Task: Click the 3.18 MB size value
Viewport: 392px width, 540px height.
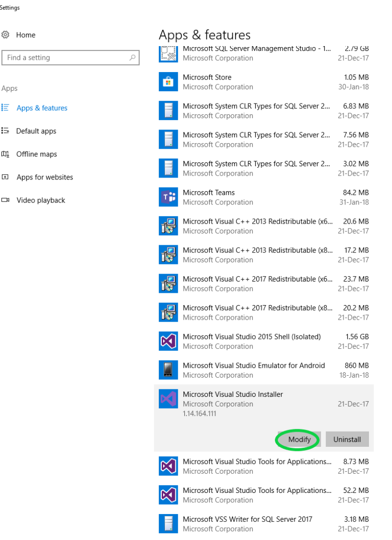Action: pos(357,519)
